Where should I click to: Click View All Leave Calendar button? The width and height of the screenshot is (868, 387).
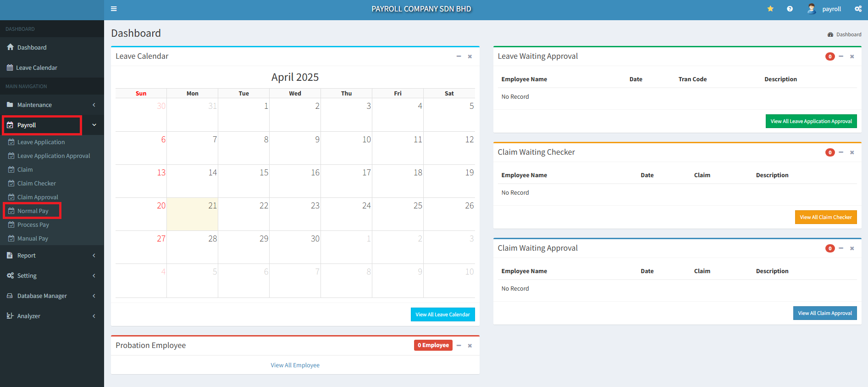[x=442, y=314]
